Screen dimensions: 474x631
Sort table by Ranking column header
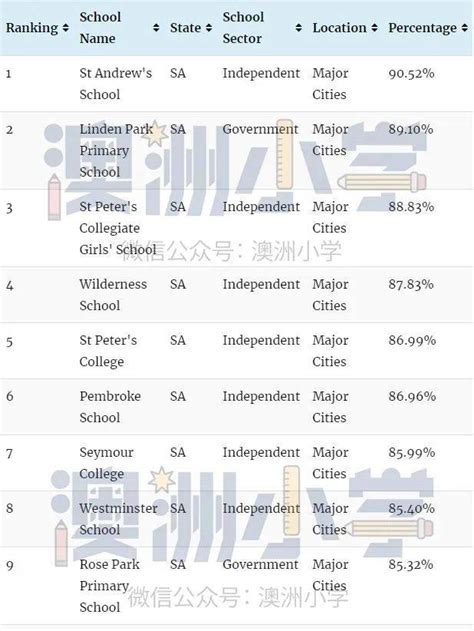click(32, 28)
